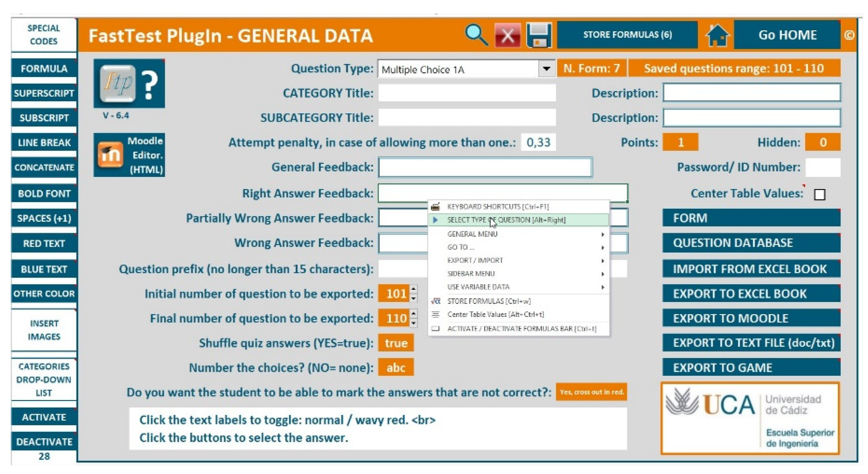Click the QUESTION DATABASE button

(x=751, y=243)
